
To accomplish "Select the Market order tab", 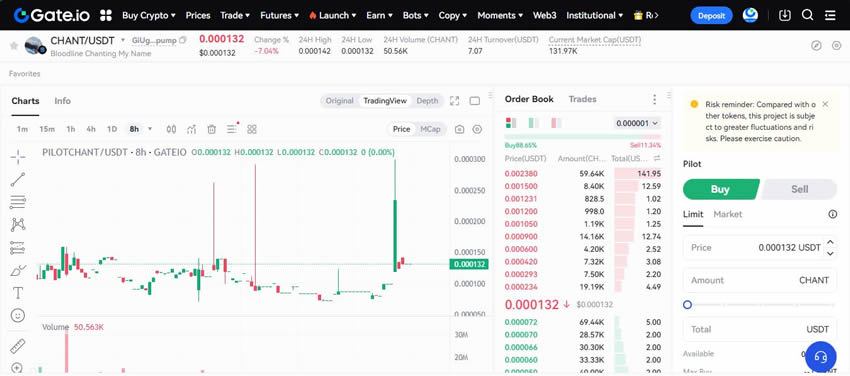I will click(727, 215).
